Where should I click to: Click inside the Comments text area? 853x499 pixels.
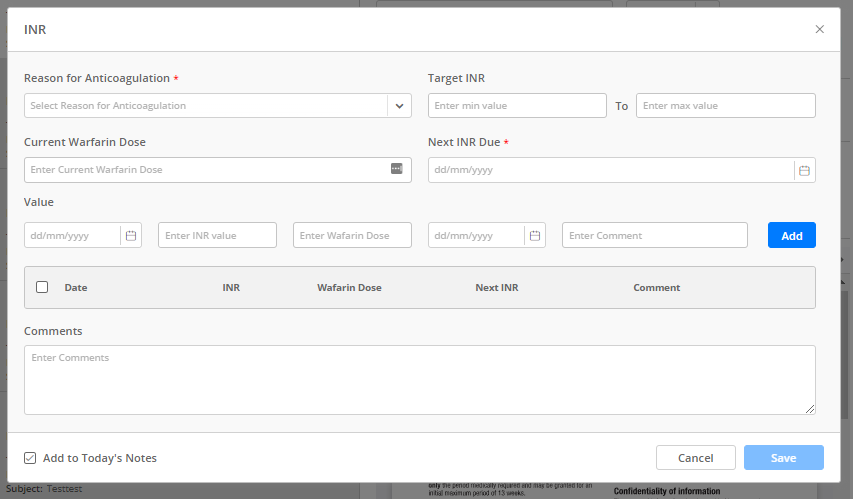coord(419,380)
